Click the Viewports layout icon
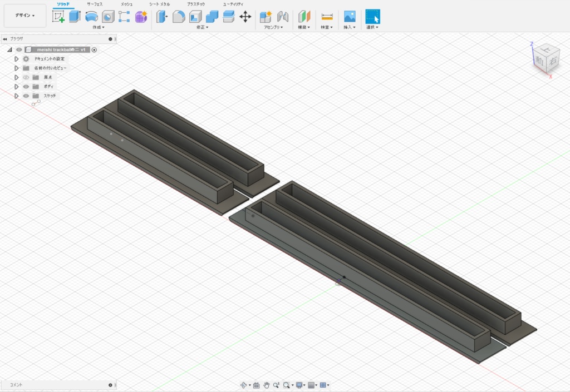Viewport: 570px width, 392px height. click(323, 385)
